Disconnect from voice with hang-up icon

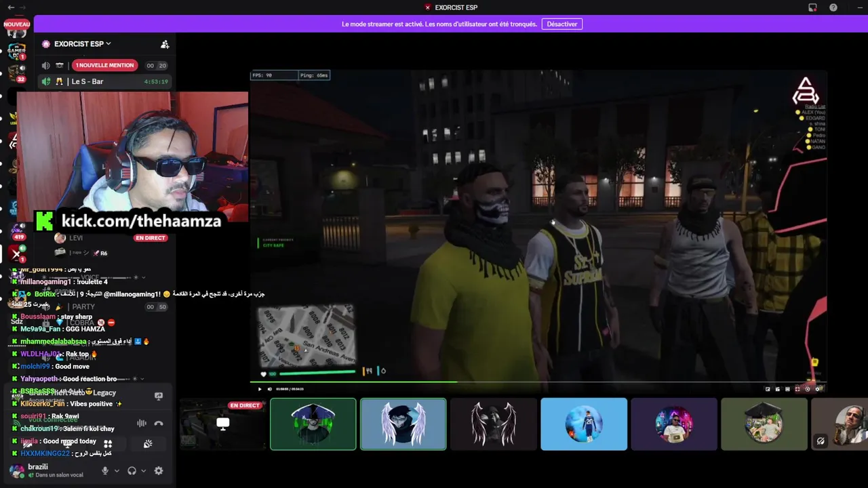tap(159, 423)
